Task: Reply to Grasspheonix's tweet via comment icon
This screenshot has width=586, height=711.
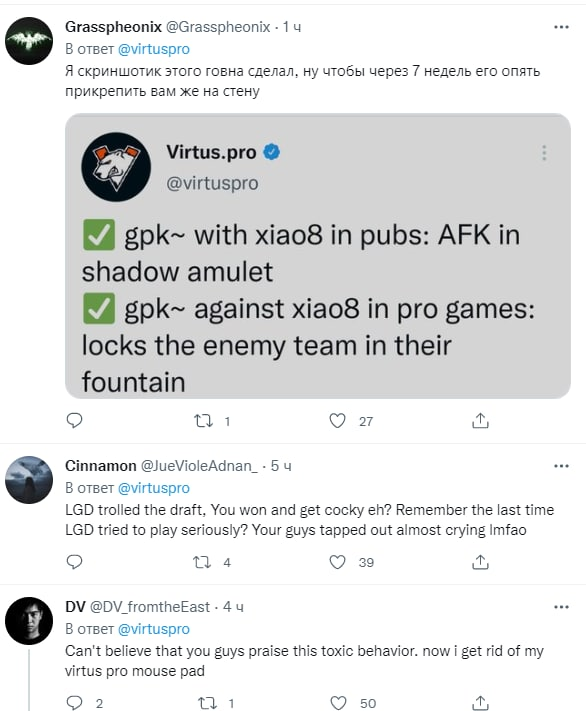Action: [x=74, y=420]
